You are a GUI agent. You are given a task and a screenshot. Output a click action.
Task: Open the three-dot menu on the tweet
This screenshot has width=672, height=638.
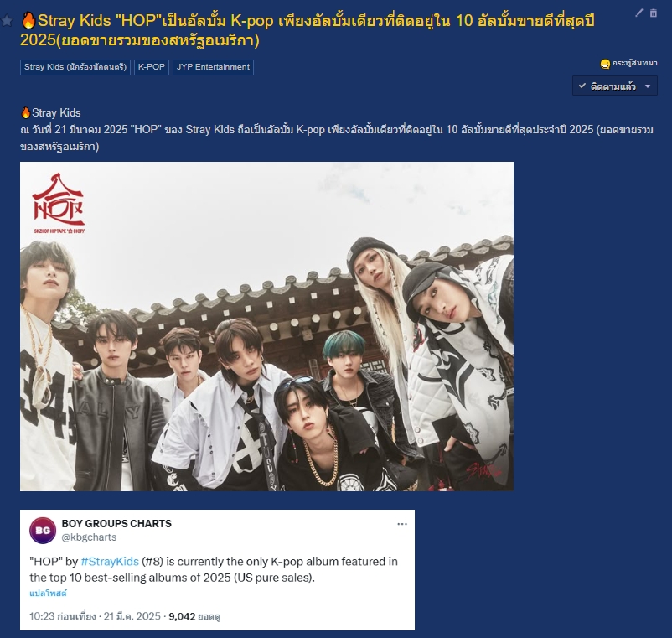[402, 524]
